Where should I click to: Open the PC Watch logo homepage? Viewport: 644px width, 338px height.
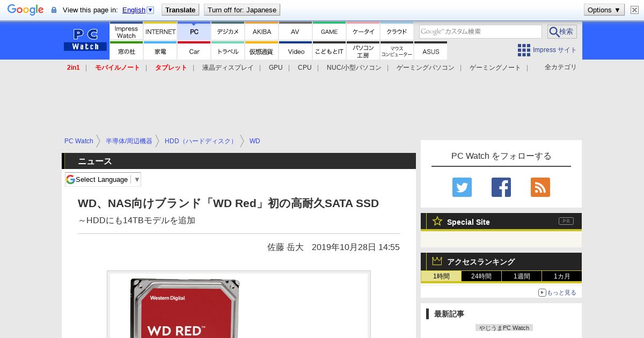[85, 40]
